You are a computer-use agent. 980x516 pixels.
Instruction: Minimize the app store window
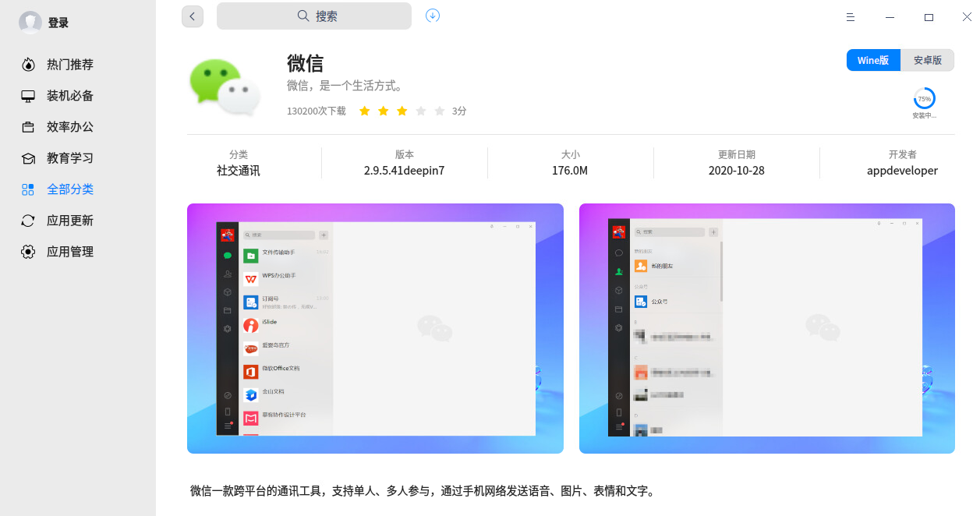pos(890,17)
